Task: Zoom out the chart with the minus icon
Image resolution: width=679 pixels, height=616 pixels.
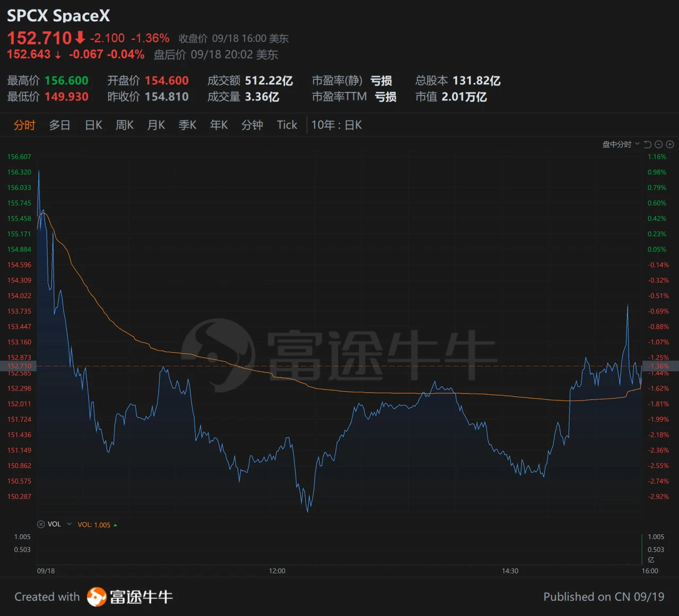Action: point(659,144)
